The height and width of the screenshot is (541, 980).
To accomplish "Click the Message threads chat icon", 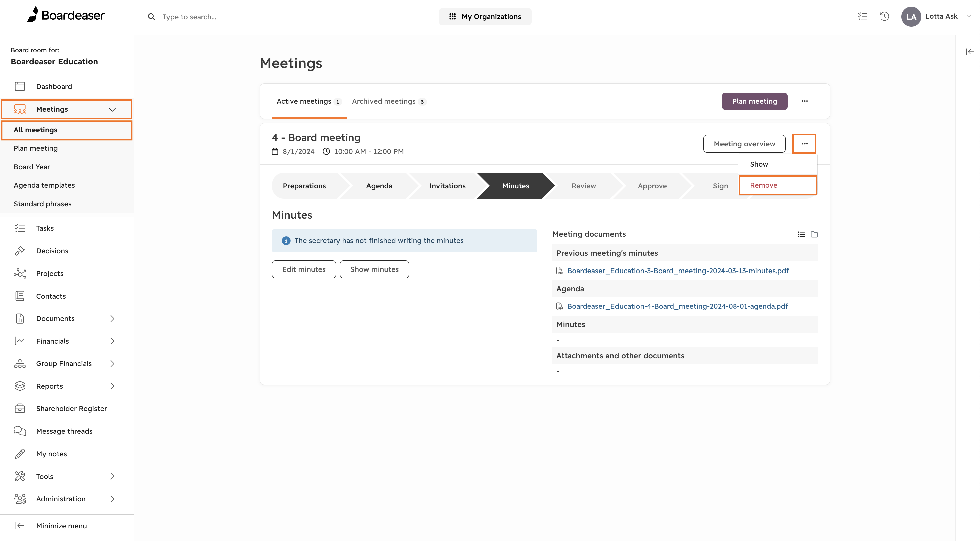I will click(x=20, y=431).
